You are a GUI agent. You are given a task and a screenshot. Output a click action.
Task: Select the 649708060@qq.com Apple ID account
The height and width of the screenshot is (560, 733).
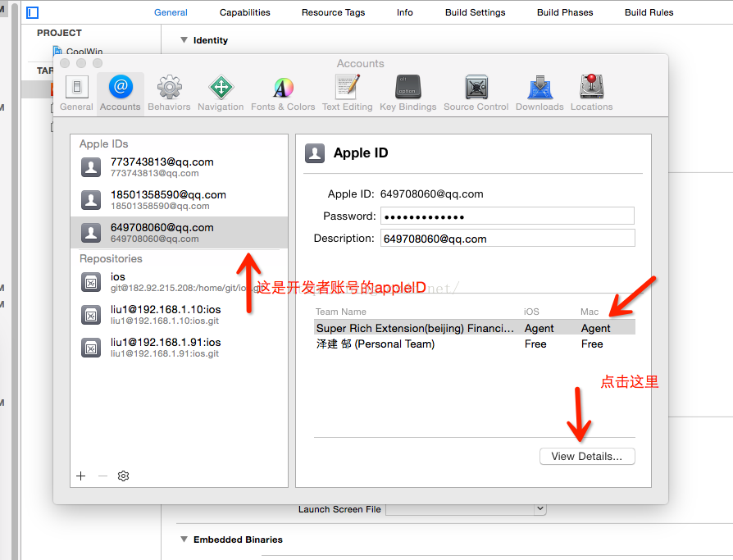pos(179,232)
